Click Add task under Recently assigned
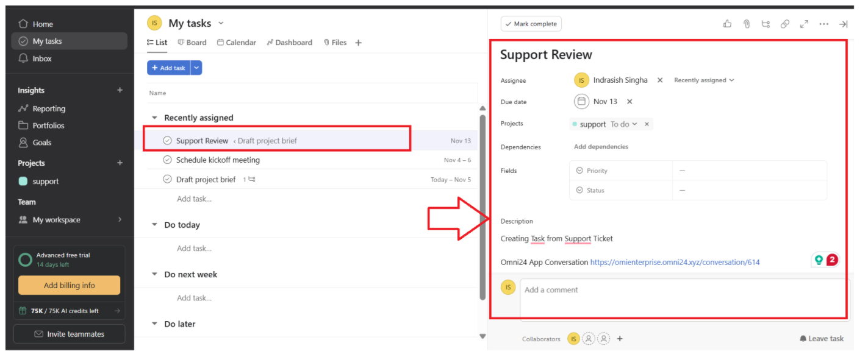Viewport: 868px width, 357px height. click(194, 199)
